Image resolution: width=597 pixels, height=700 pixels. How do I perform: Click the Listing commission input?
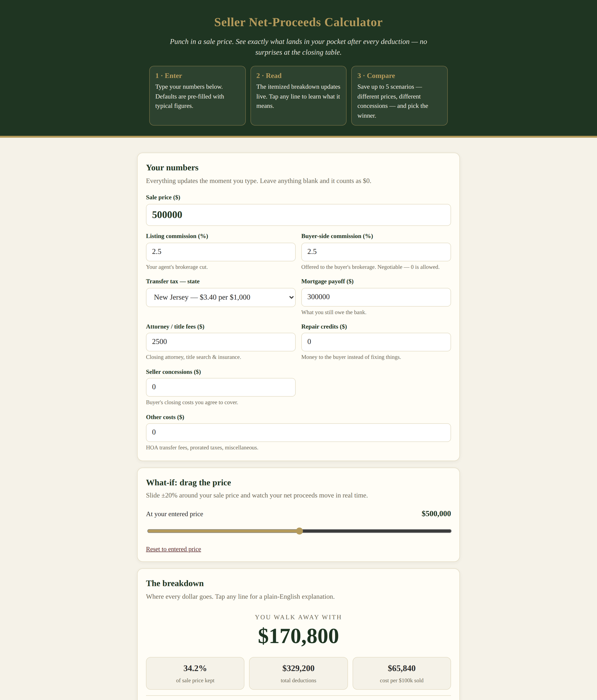pos(220,252)
